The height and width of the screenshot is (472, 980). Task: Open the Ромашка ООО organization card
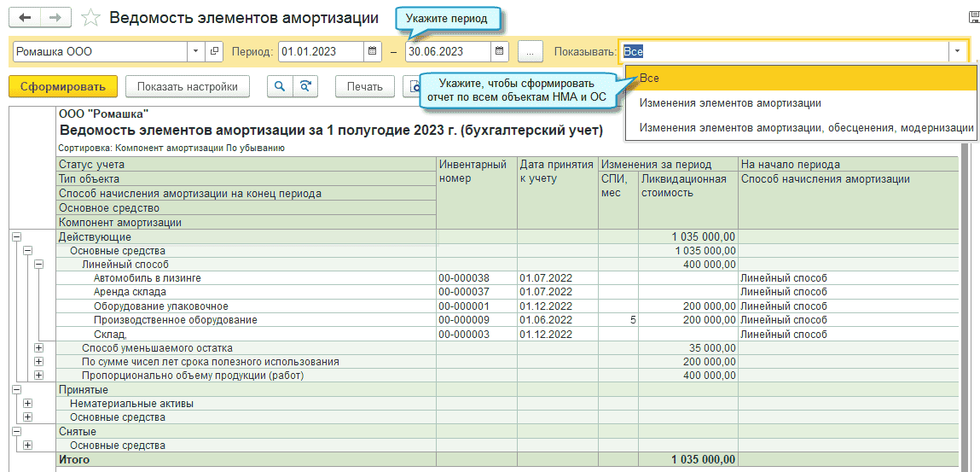point(214,51)
